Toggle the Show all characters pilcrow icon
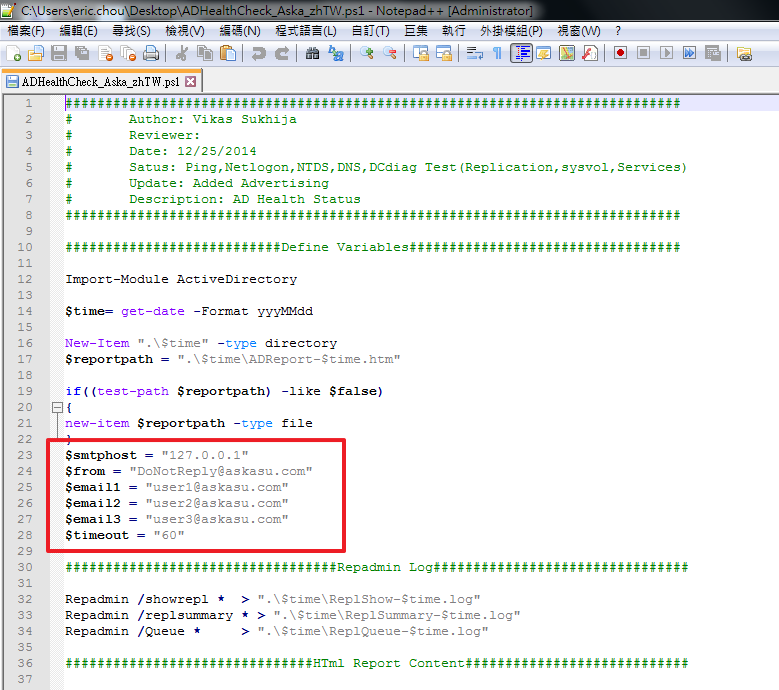Viewport: 779px width, 690px height. pos(497,53)
